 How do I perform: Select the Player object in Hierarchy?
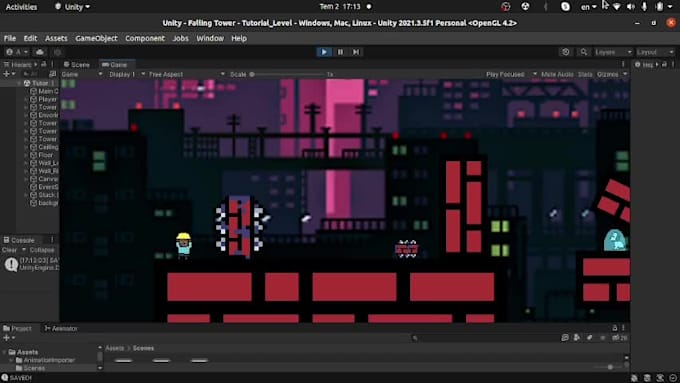tap(44, 99)
